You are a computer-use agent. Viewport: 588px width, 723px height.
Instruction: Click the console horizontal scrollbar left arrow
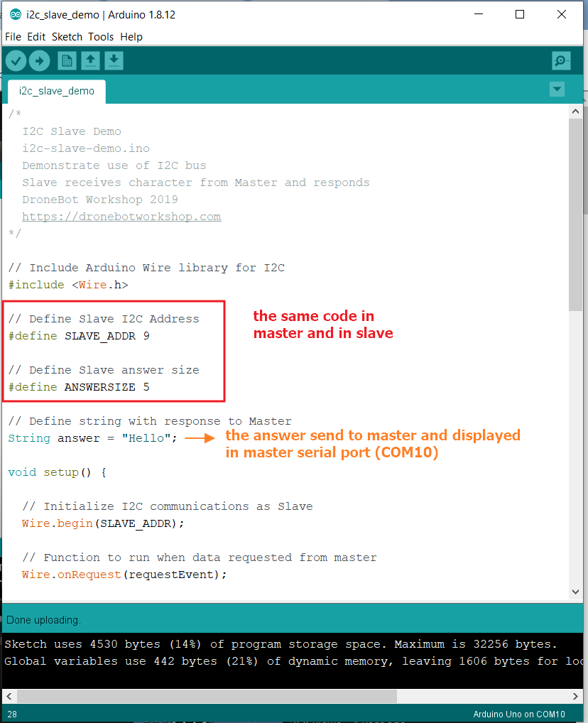click(9, 696)
